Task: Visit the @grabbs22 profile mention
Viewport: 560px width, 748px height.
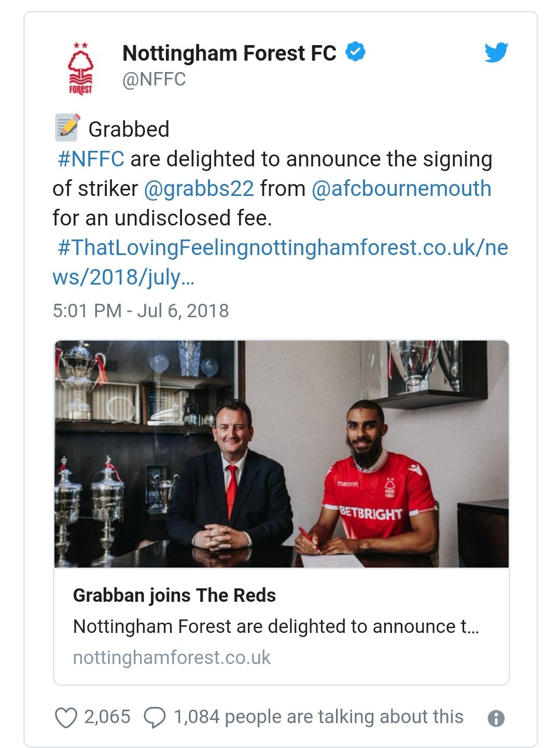Action: [199, 189]
